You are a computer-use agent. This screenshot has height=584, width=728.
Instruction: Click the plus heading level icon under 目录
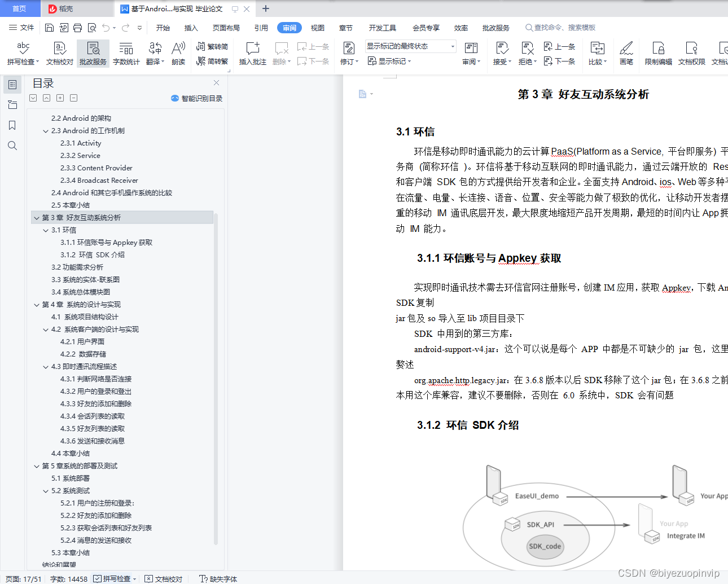point(60,98)
